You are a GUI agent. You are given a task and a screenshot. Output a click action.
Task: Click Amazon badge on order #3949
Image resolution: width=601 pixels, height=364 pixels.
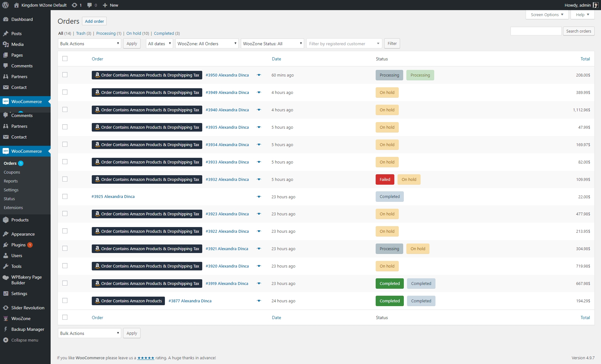pyautogui.click(x=147, y=92)
